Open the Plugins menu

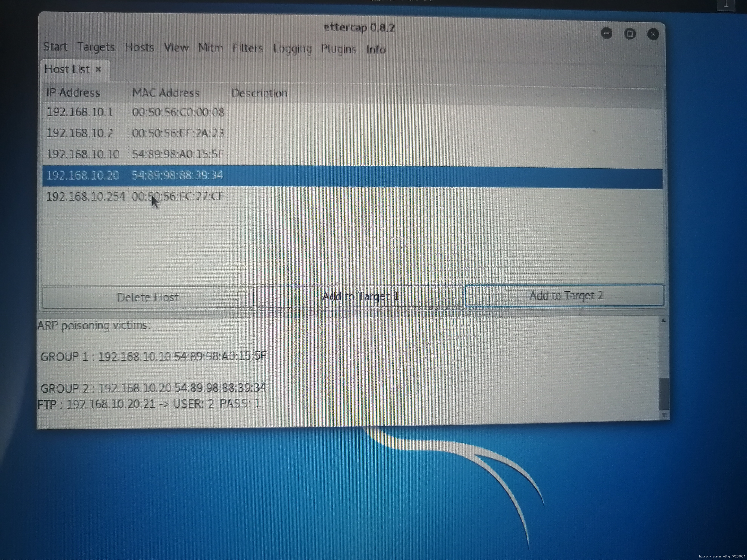[x=338, y=49]
